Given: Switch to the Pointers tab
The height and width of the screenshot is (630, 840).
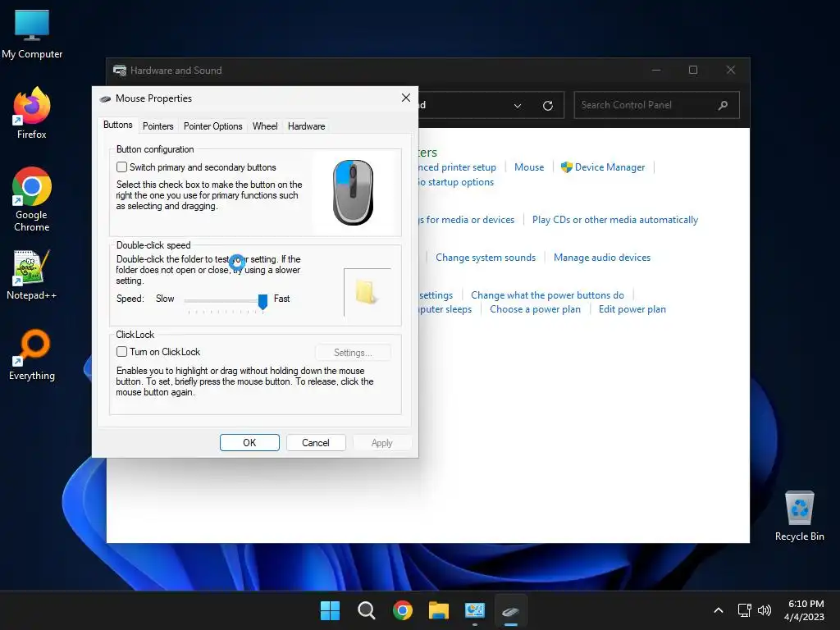Looking at the screenshot, I should point(158,126).
